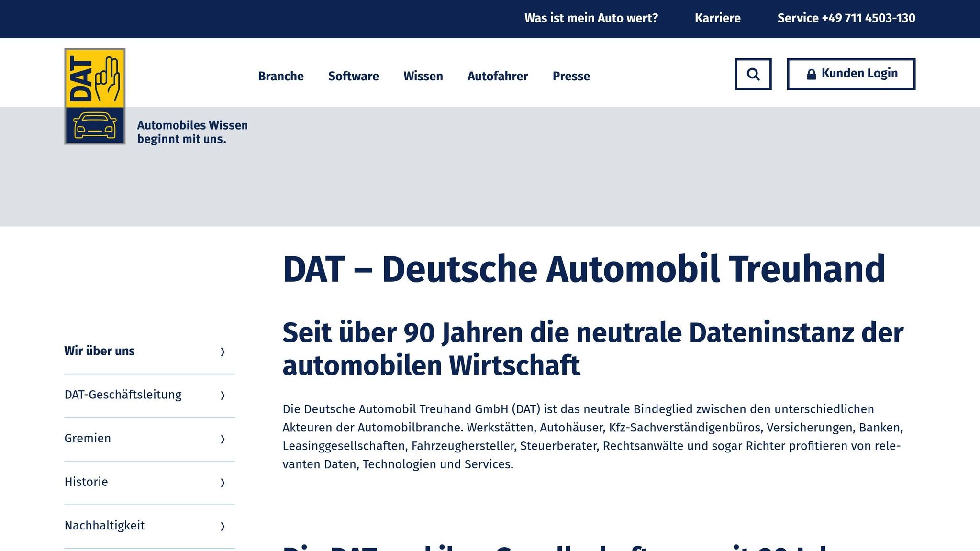Switch to the Wissen section
This screenshot has width=980, height=551.
tap(423, 76)
